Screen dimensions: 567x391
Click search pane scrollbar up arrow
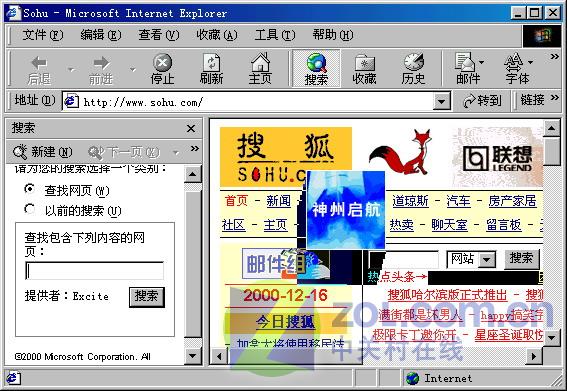[193, 175]
